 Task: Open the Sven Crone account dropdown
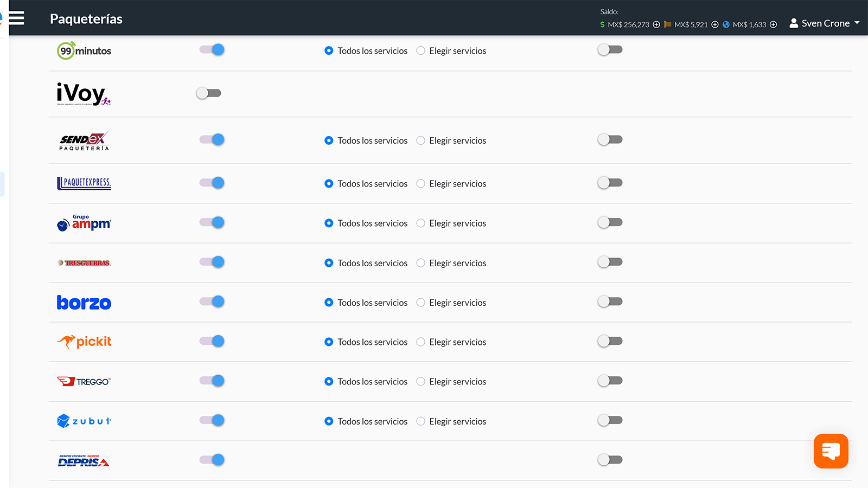tap(825, 23)
